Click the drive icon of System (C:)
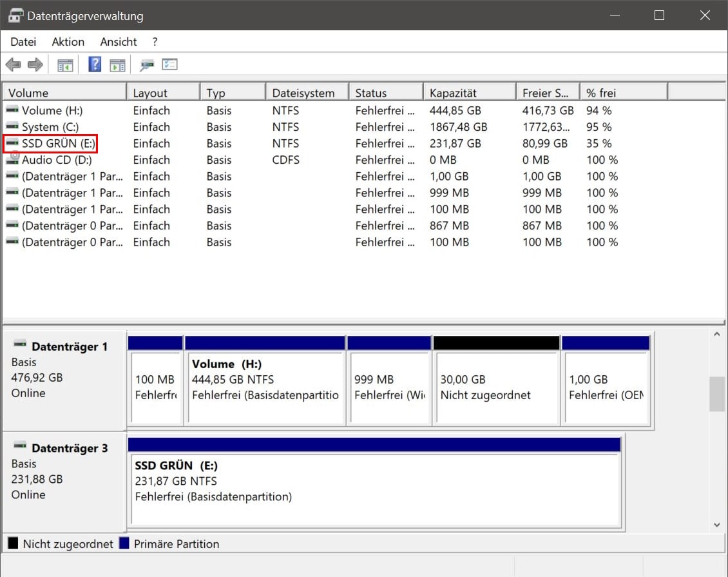The width and height of the screenshot is (728, 577). pos(12,126)
